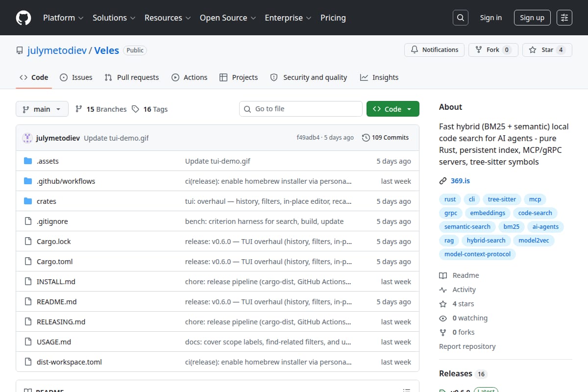Click the Report repository link
Screen dimensions: 588x392
(467, 346)
